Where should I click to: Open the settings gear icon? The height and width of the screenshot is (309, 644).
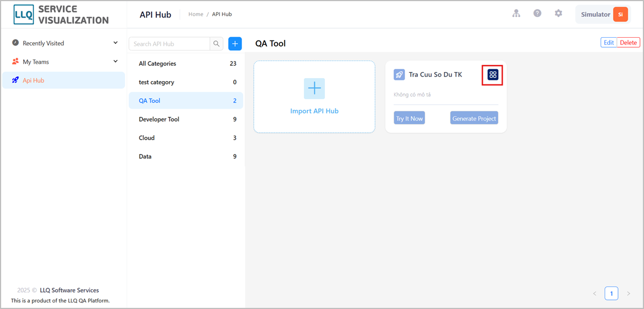tap(558, 14)
